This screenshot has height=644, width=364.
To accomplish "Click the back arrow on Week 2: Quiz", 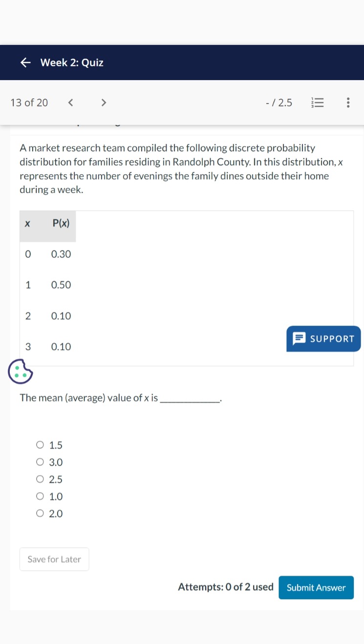I will pyautogui.click(x=25, y=62).
